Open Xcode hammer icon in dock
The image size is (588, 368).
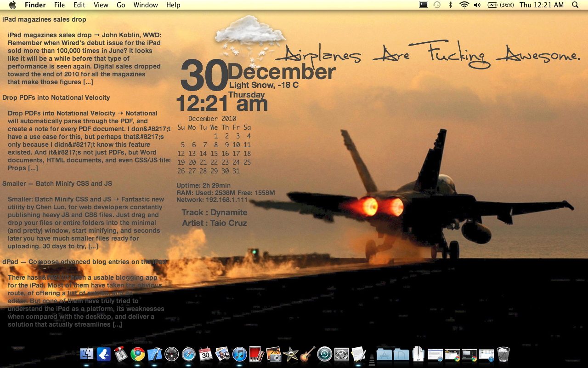tap(155, 354)
